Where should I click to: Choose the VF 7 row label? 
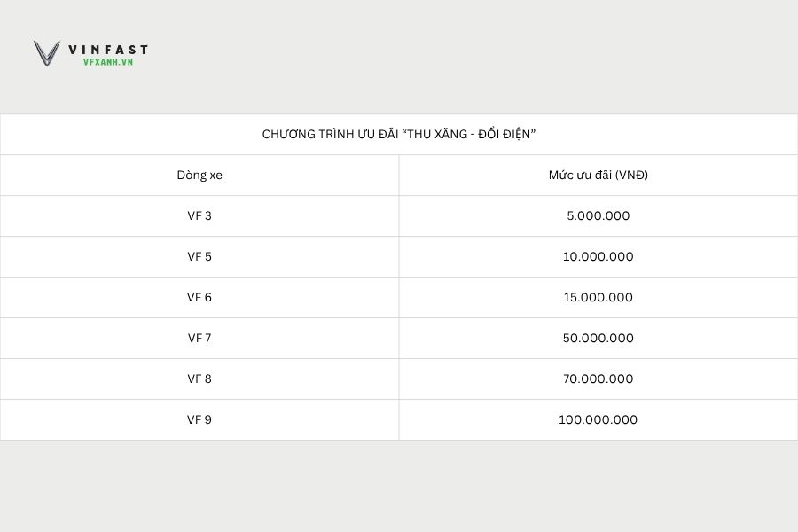coord(199,338)
